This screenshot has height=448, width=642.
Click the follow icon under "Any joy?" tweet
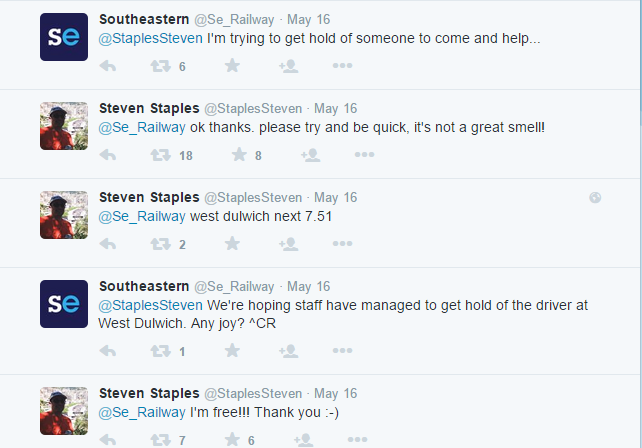coord(289,351)
